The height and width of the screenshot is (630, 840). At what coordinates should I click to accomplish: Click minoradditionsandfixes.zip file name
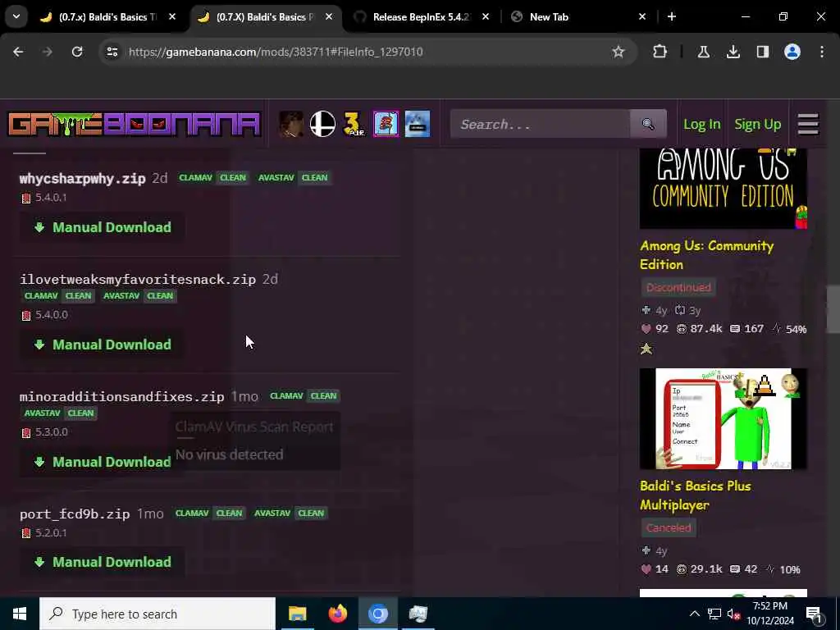pyautogui.click(x=121, y=397)
